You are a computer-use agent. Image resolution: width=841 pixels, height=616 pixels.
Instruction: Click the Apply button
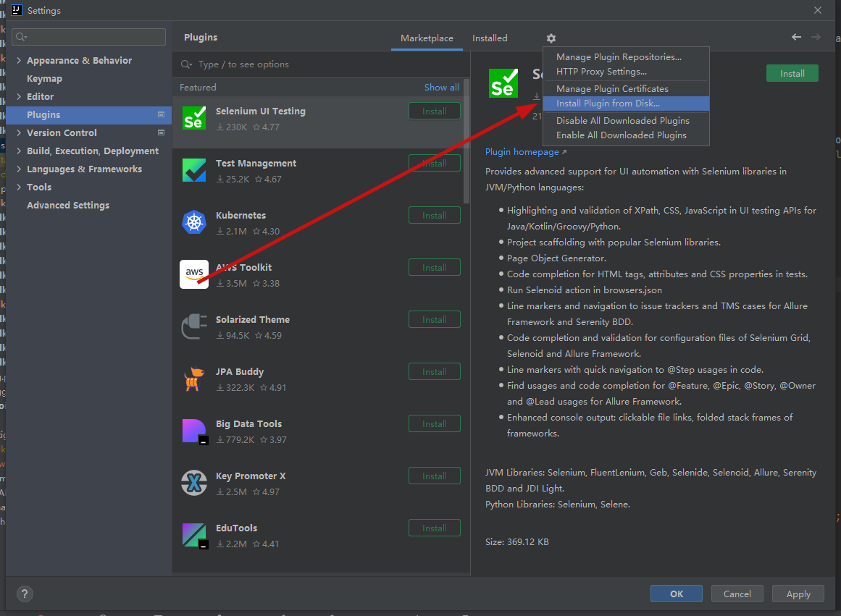[x=798, y=594]
